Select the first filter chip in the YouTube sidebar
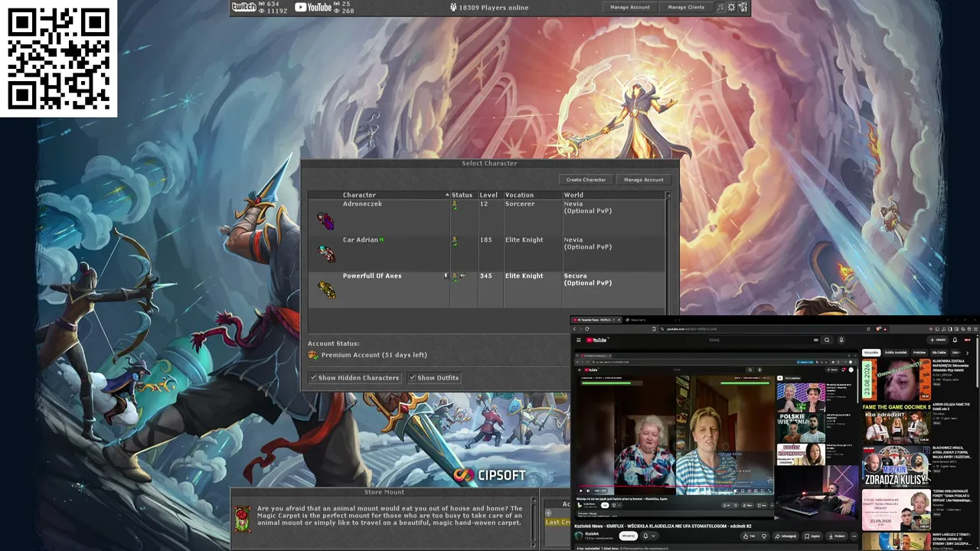 point(871,353)
